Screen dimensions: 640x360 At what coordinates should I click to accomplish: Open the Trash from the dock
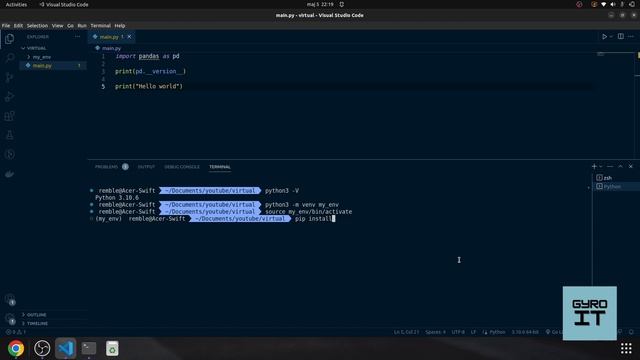112,349
